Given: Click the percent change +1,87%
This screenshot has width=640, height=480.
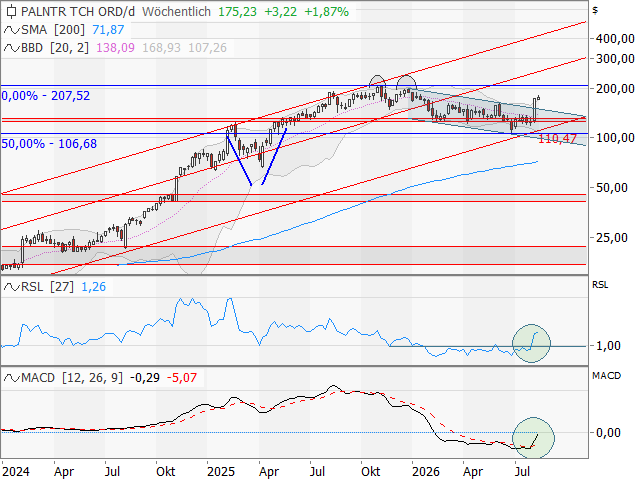Looking at the screenshot, I should (x=327, y=12).
